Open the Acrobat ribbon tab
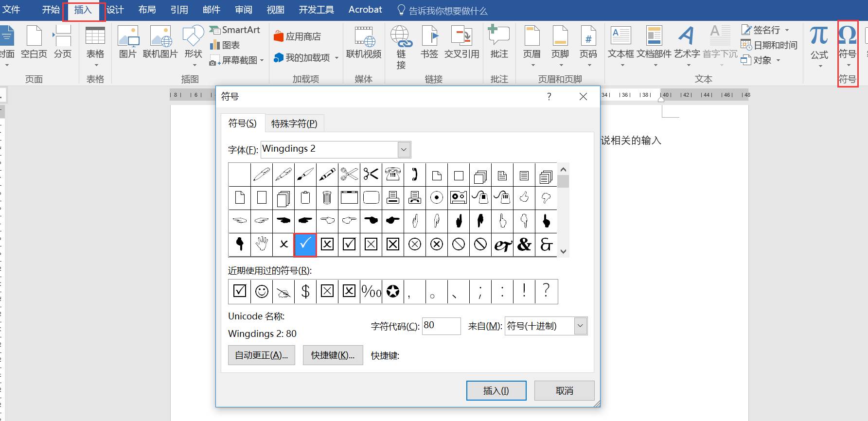The image size is (868, 421). pyautogui.click(x=365, y=10)
